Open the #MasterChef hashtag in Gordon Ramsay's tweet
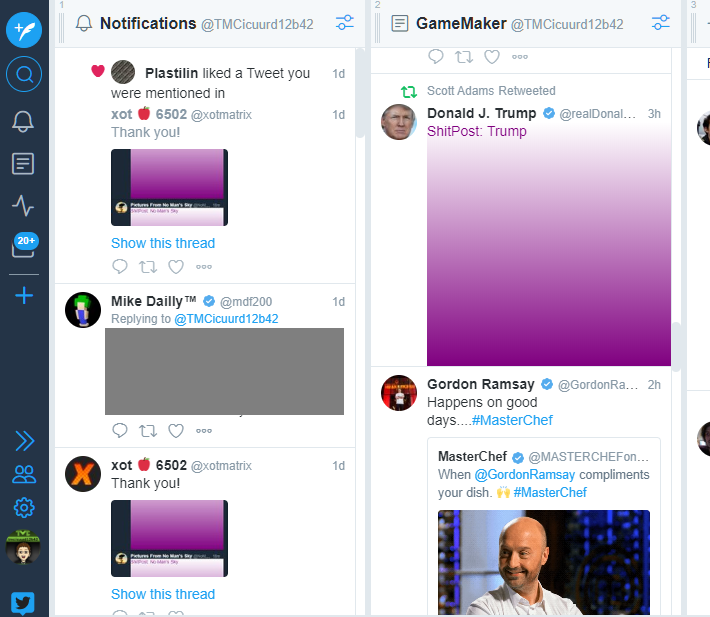Viewport: 710px width, 617px height. 512,420
